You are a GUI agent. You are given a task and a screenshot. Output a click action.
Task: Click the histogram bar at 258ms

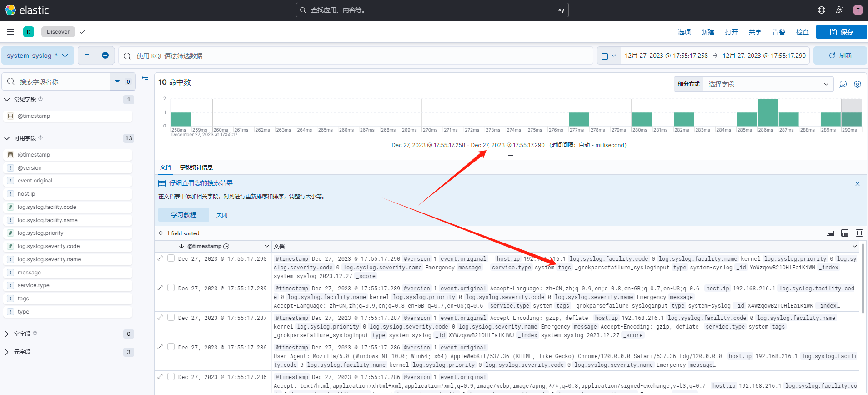point(181,119)
